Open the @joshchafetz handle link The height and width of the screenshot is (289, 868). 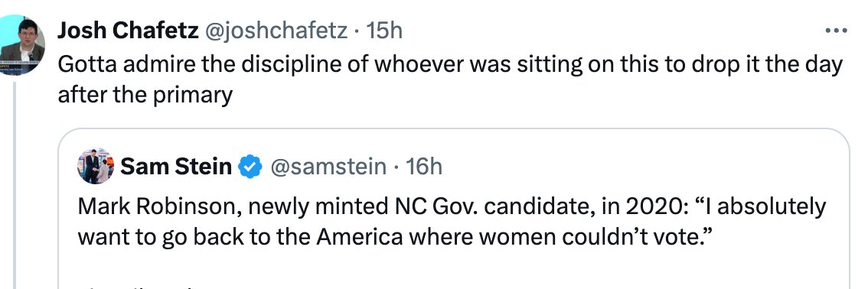click(276, 31)
